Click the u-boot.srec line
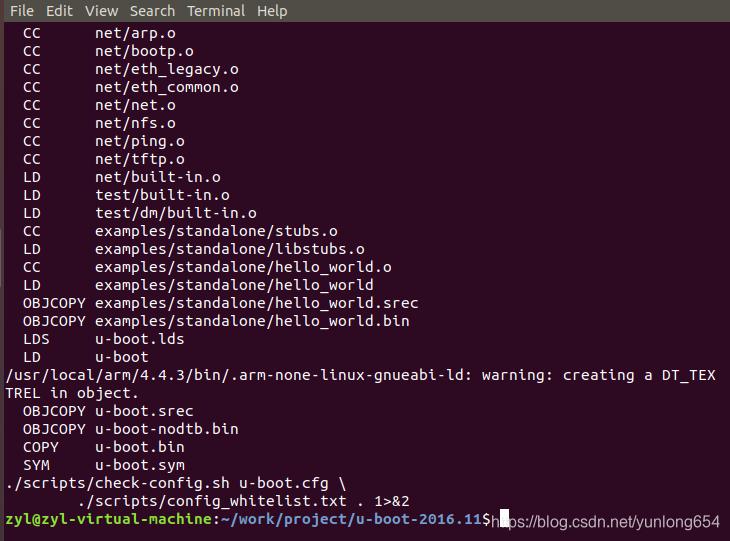The height and width of the screenshot is (541, 730). [108, 412]
